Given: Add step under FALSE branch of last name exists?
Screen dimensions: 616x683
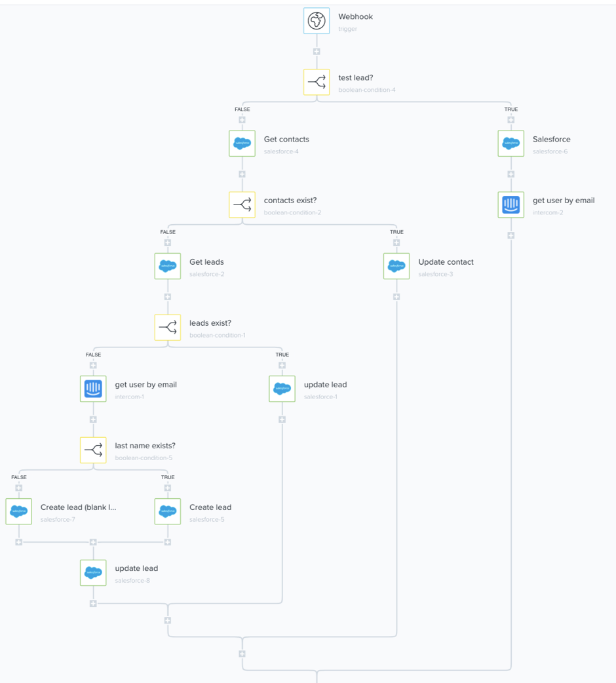Looking at the screenshot, I should click(19, 488).
